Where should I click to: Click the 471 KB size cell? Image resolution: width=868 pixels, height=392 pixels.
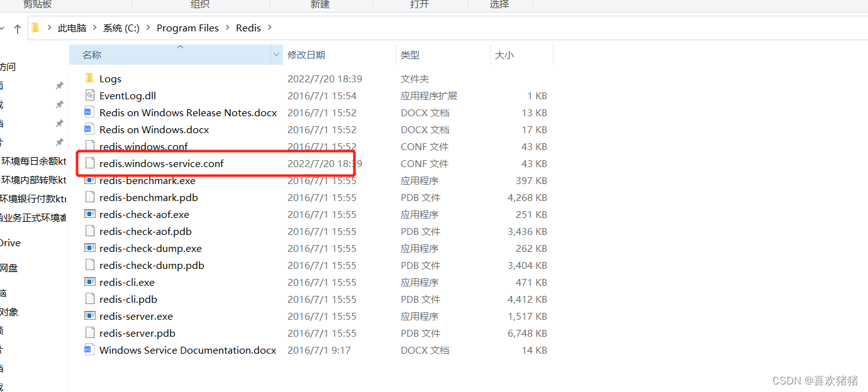point(531,282)
